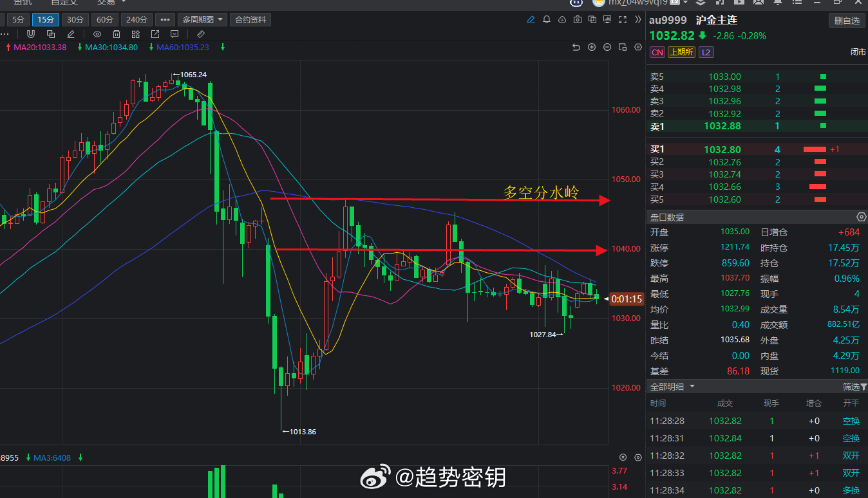The width and height of the screenshot is (868, 498).
Task: Switch to the 30分 timeframe
Action: coord(75,20)
